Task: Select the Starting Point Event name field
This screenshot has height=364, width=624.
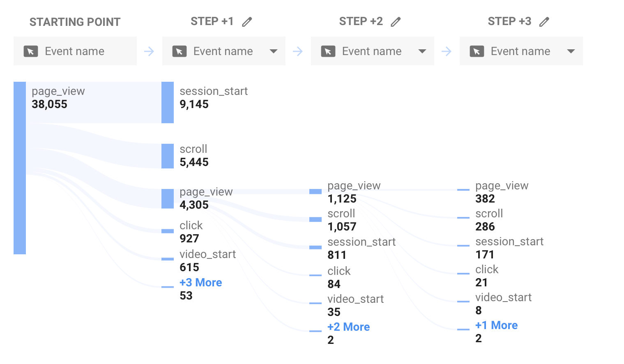Action: pyautogui.click(x=75, y=51)
